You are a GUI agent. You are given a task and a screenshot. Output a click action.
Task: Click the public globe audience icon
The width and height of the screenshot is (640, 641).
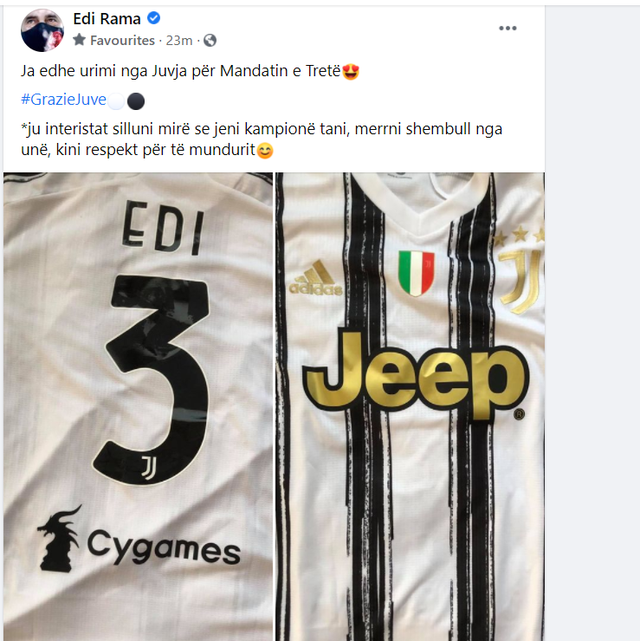(210, 41)
